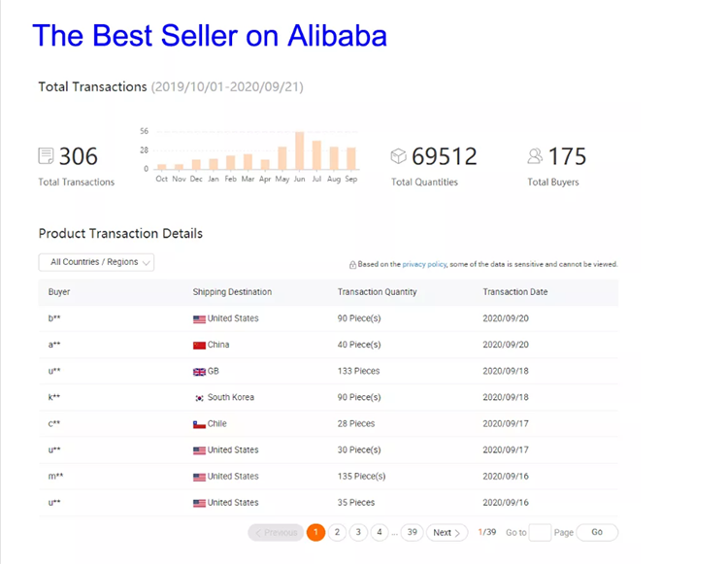The height and width of the screenshot is (564, 728).
Task: Open the All Countries / Regions dropdown
Action: tap(96, 262)
